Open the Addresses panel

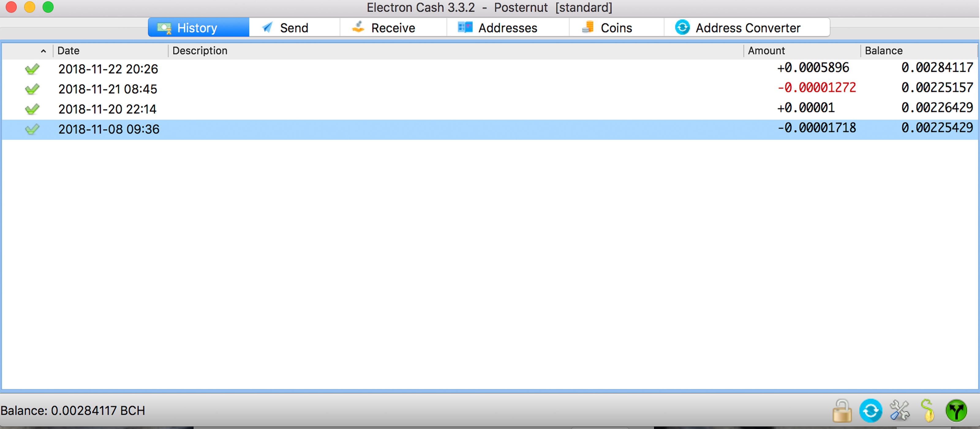(x=507, y=28)
